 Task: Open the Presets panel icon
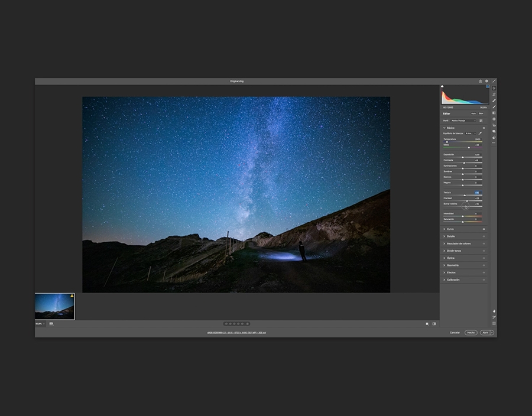coord(494,137)
